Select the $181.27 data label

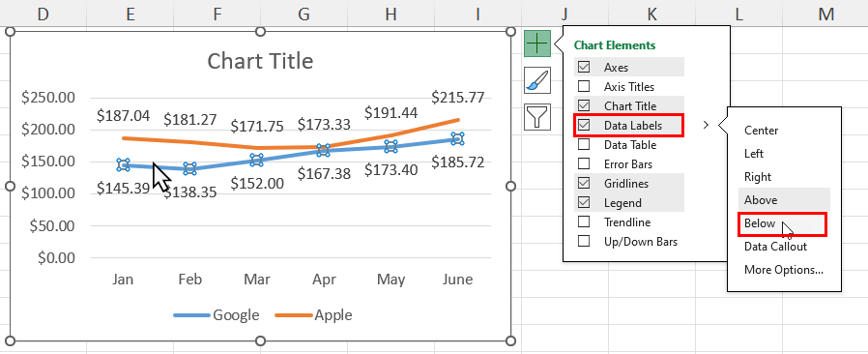[189, 119]
